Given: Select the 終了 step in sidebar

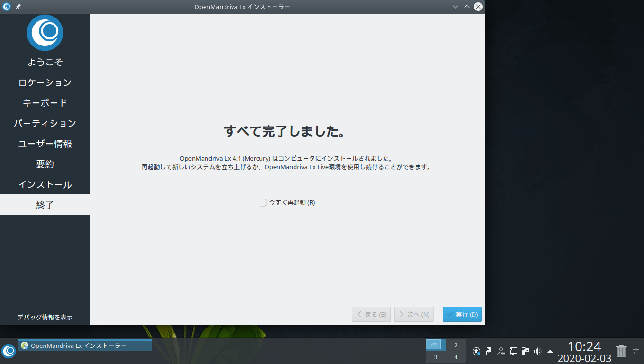Looking at the screenshot, I should [45, 205].
